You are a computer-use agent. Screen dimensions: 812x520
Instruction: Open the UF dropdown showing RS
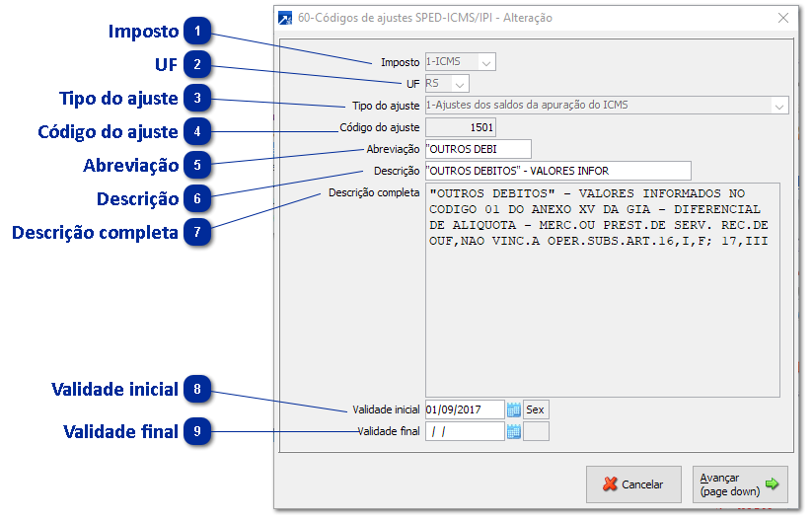coord(461,84)
